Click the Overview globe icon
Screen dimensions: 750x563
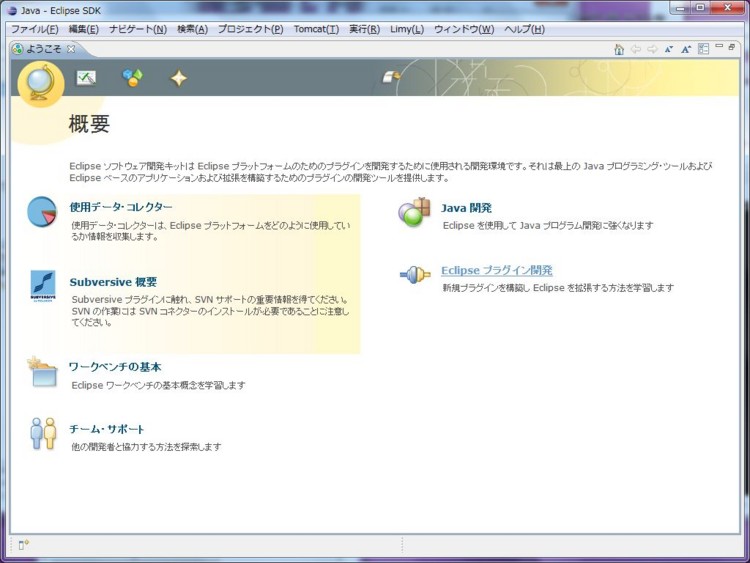click(x=40, y=84)
